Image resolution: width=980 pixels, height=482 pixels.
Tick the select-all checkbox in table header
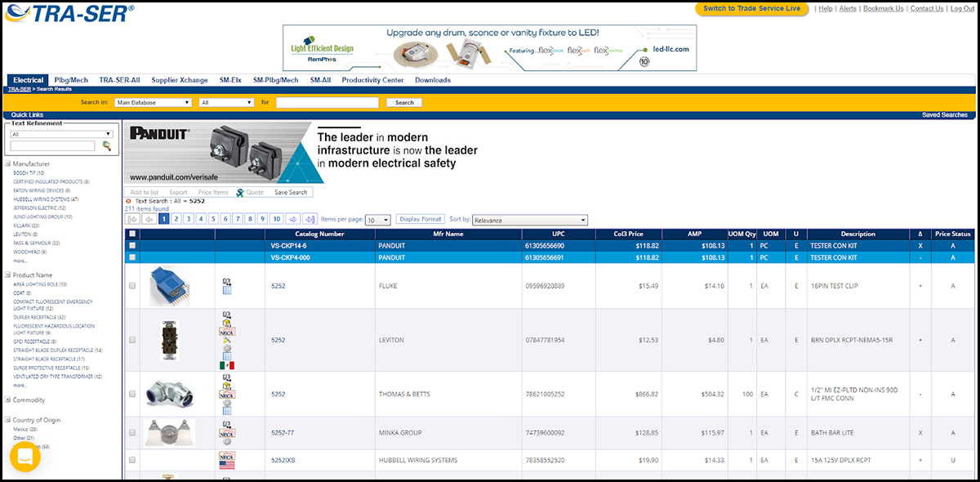pyautogui.click(x=132, y=234)
